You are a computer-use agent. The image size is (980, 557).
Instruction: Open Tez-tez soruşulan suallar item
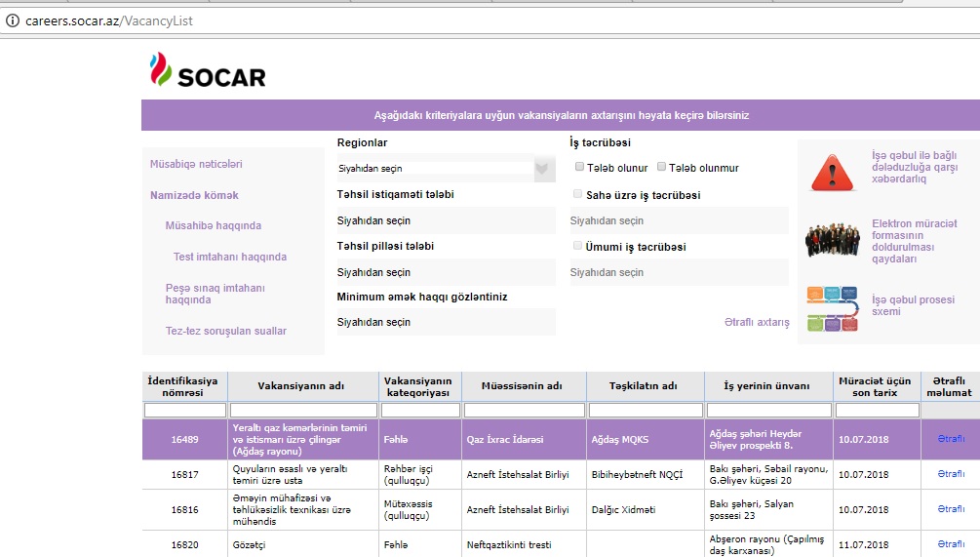225,331
